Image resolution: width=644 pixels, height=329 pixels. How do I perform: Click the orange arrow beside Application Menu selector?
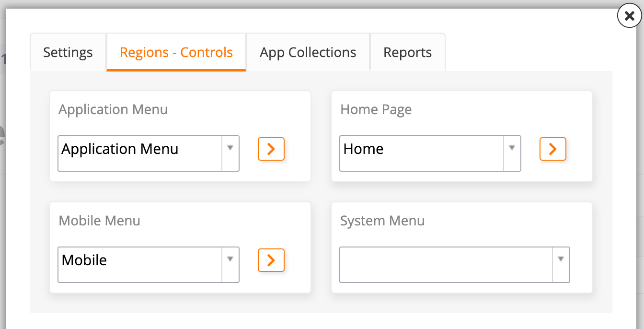(271, 149)
